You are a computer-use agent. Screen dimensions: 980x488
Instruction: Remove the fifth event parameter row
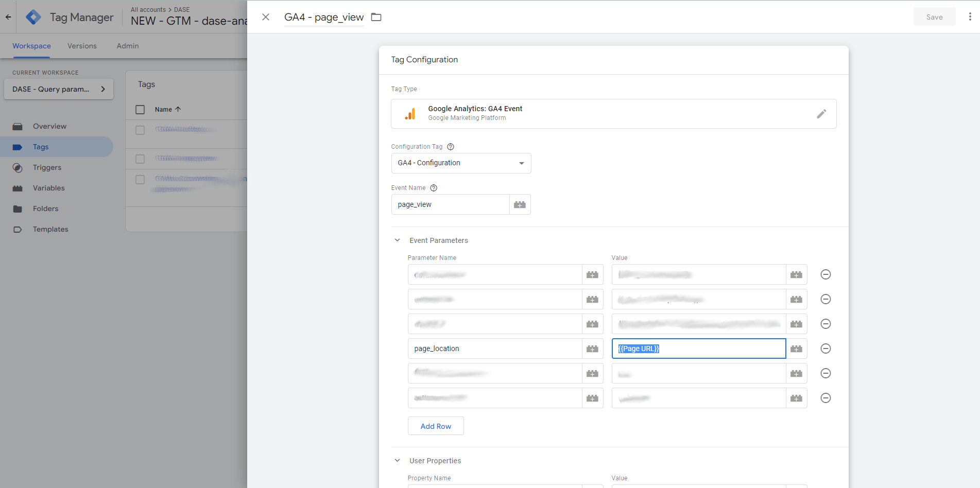coord(826,373)
